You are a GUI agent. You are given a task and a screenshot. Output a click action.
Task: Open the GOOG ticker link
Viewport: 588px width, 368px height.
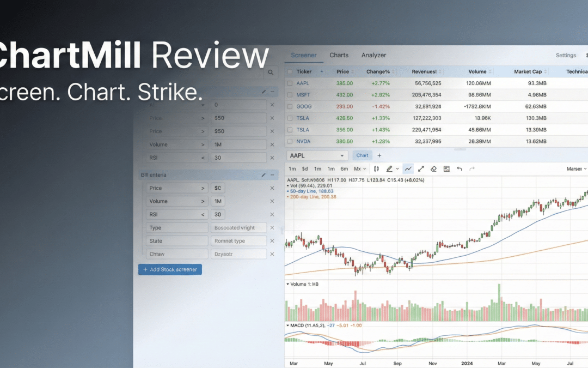(304, 107)
